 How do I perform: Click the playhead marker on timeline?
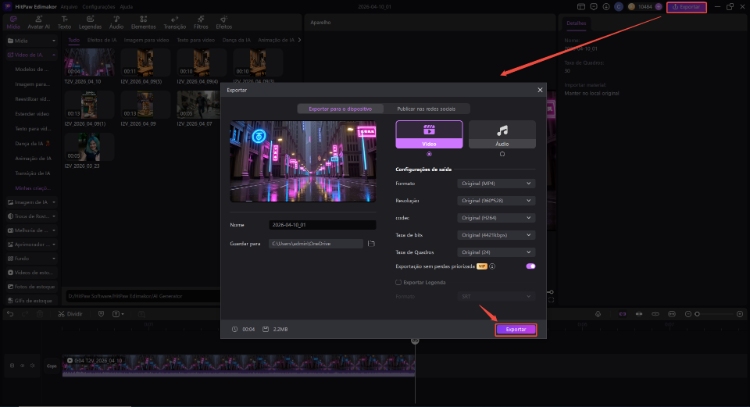point(415,341)
